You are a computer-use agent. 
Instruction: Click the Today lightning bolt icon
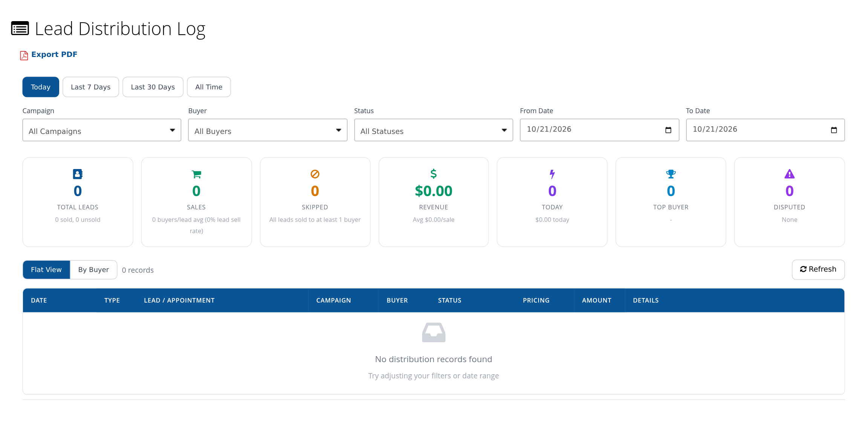tap(552, 174)
